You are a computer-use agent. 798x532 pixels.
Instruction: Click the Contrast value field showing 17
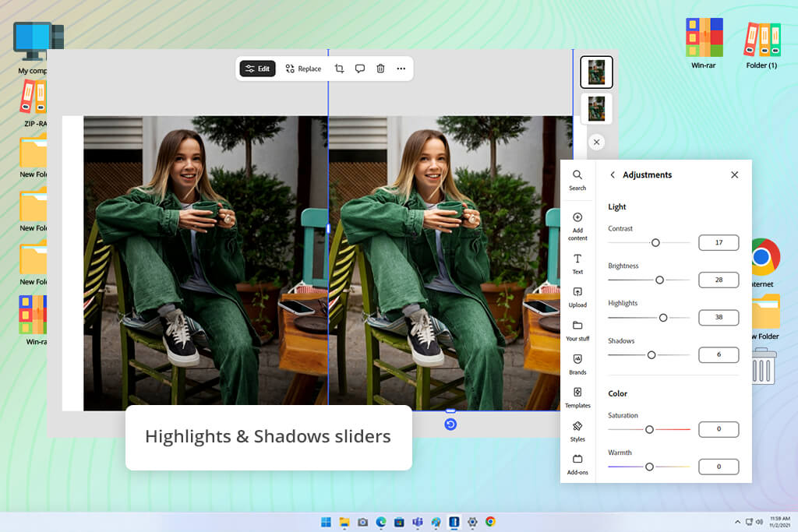pyautogui.click(x=719, y=242)
